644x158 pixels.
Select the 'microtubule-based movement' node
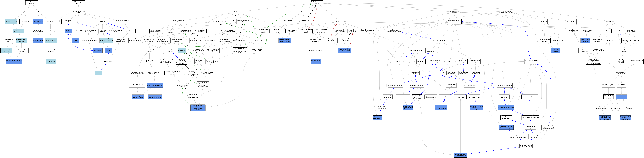pyautogui.click(x=585, y=50)
